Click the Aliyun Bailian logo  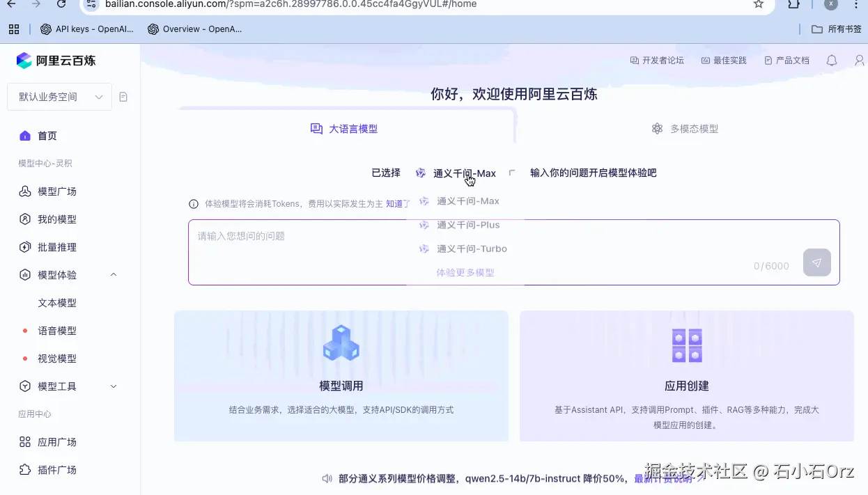pyautogui.click(x=56, y=61)
